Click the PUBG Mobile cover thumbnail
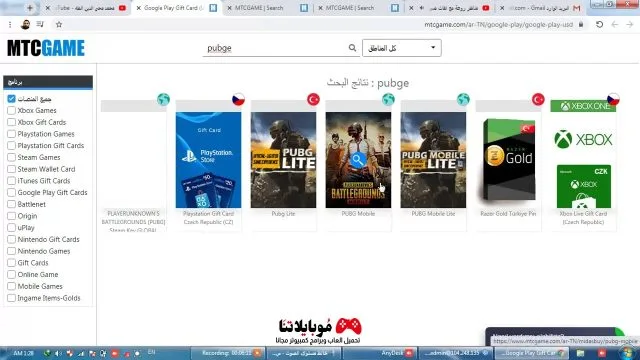The image size is (640, 360). (x=358, y=160)
